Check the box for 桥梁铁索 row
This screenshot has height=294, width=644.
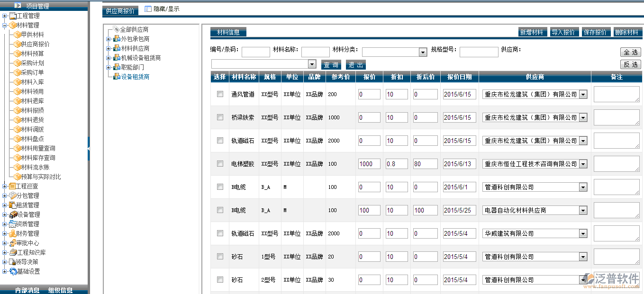[220, 117]
